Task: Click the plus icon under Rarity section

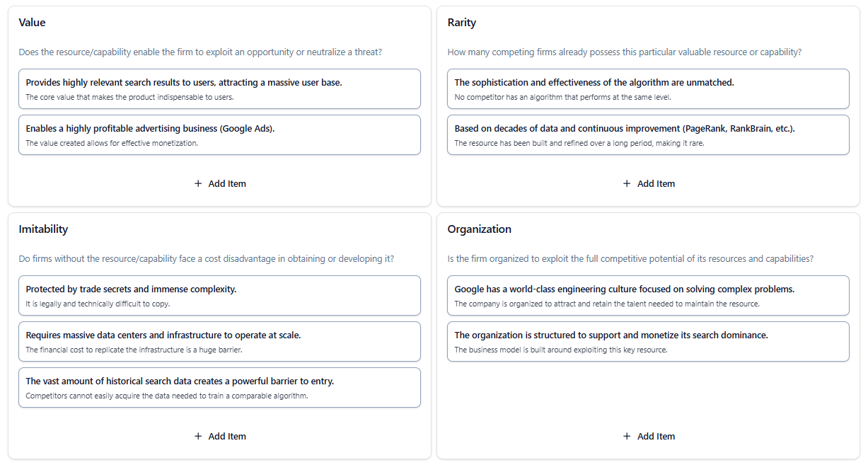Action: tap(627, 183)
